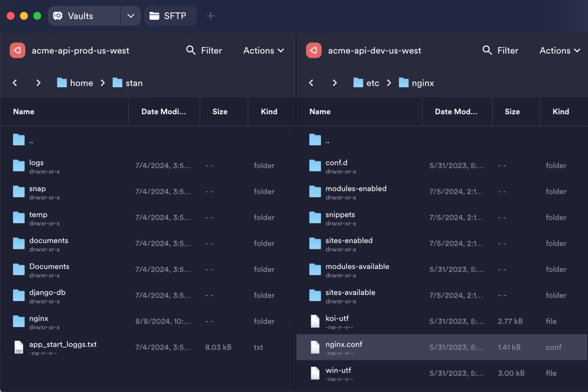Select the nginx.conf file row
This screenshot has height=392, width=588.
pyautogui.click(x=442, y=348)
